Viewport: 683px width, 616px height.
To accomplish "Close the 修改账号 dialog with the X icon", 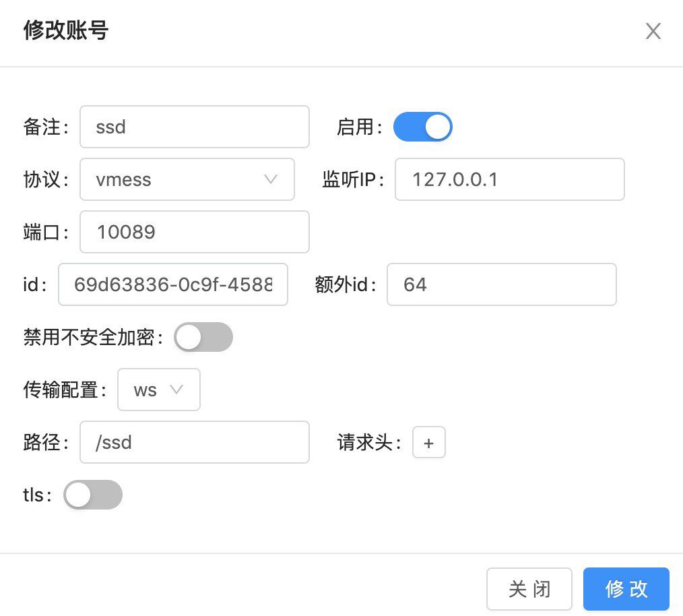I will 653,32.
